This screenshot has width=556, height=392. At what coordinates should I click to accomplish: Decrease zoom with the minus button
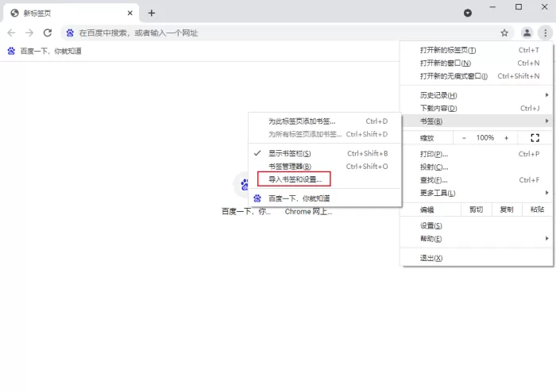(464, 138)
